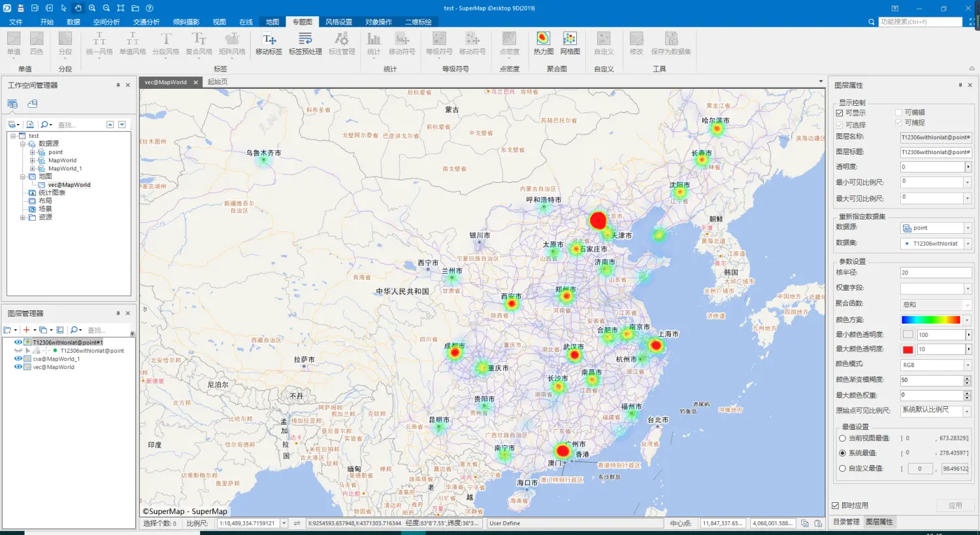This screenshot has height=535, width=980.
Task: Increase the 颜色渐变模糊度 stepper
Action: coord(967,378)
